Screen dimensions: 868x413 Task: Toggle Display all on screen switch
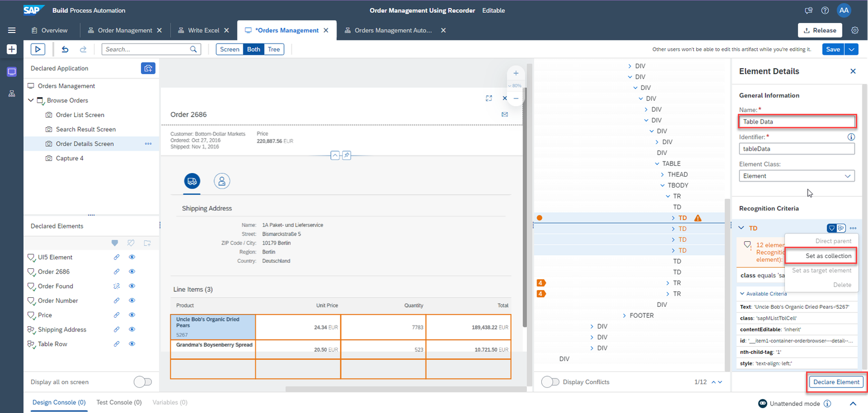coord(143,382)
